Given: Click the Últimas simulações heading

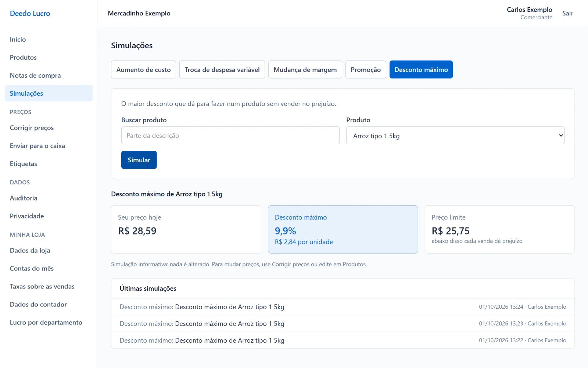Looking at the screenshot, I should pos(148,289).
